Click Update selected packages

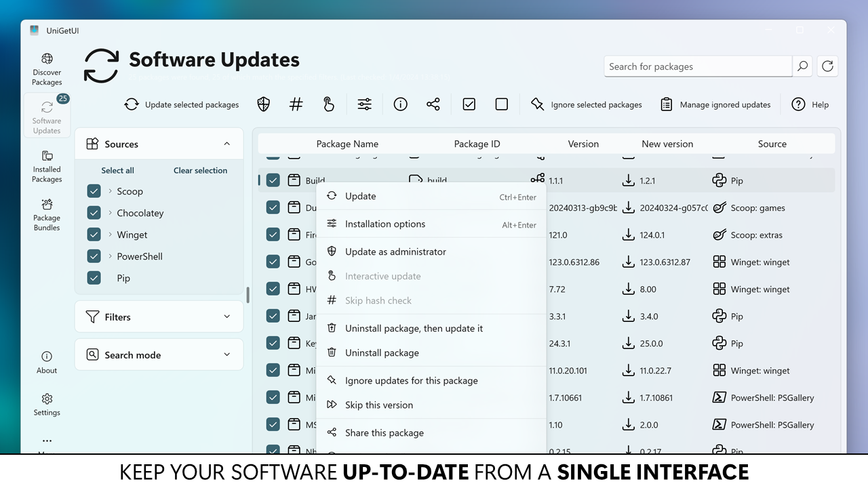pos(182,104)
